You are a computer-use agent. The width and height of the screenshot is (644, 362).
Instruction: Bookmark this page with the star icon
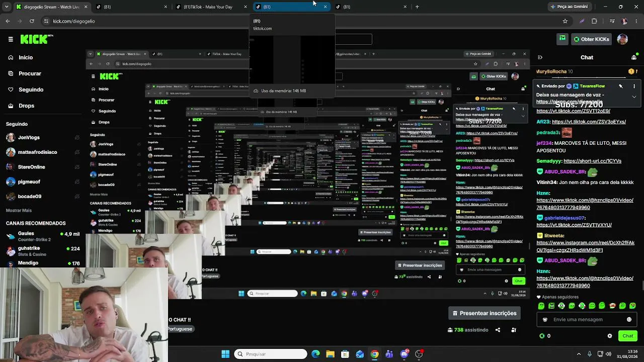click(x=565, y=21)
